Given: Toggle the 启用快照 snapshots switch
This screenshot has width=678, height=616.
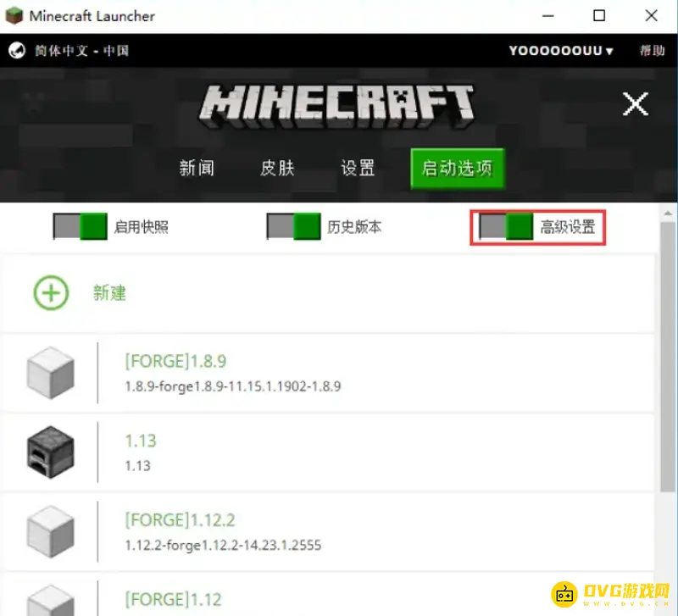Looking at the screenshot, I should [81, 226].
